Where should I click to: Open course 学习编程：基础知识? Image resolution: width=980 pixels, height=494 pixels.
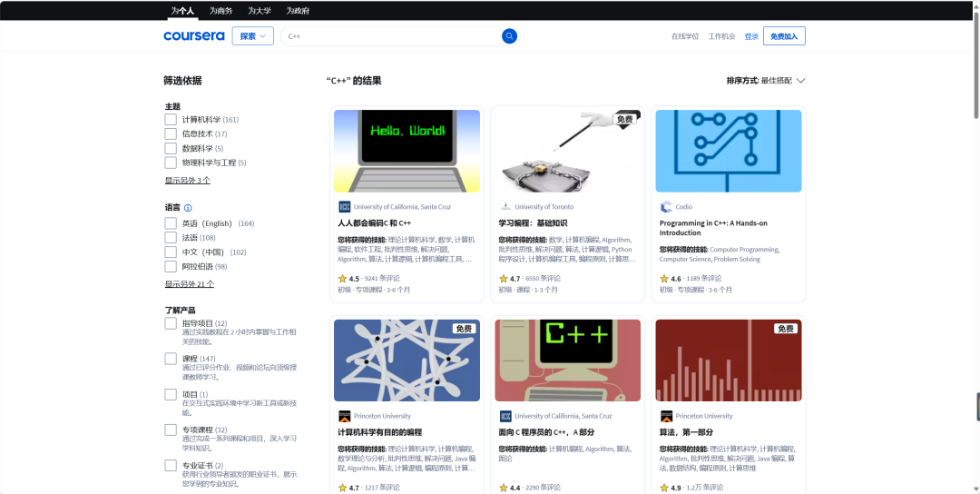pos(534,223)
